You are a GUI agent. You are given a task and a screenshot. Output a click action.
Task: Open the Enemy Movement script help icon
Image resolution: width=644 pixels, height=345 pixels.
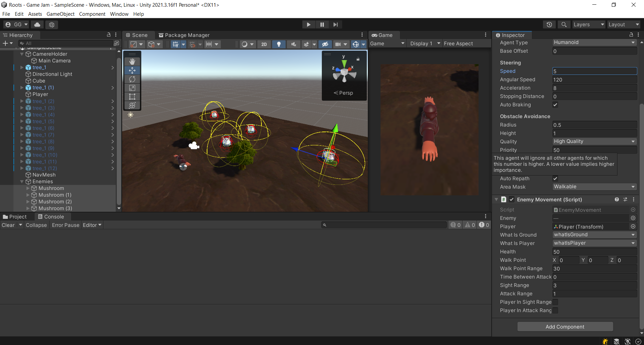coord(617,199)
